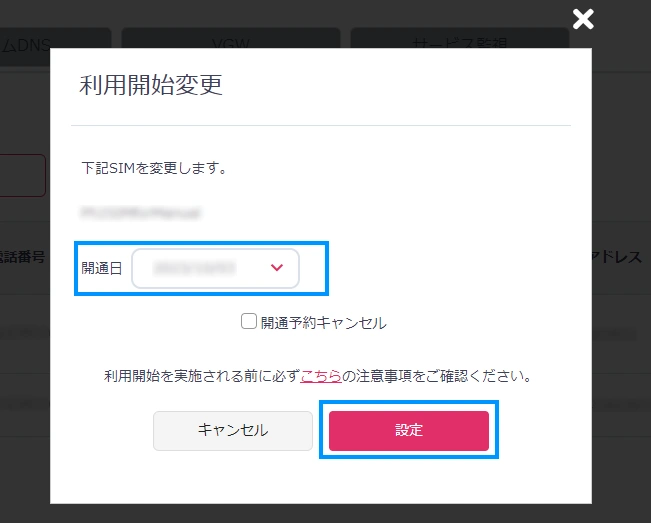Image resolution: width=651 pixels, height=523 pixels.
Task: Click the red-outlined button at left edge
Action: point(22,175)
